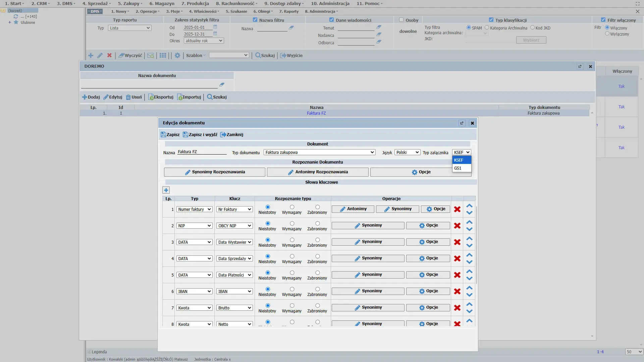Screen dimensions: 644x362
Task: Expand the Język dropdown
Action: (407, 153)
